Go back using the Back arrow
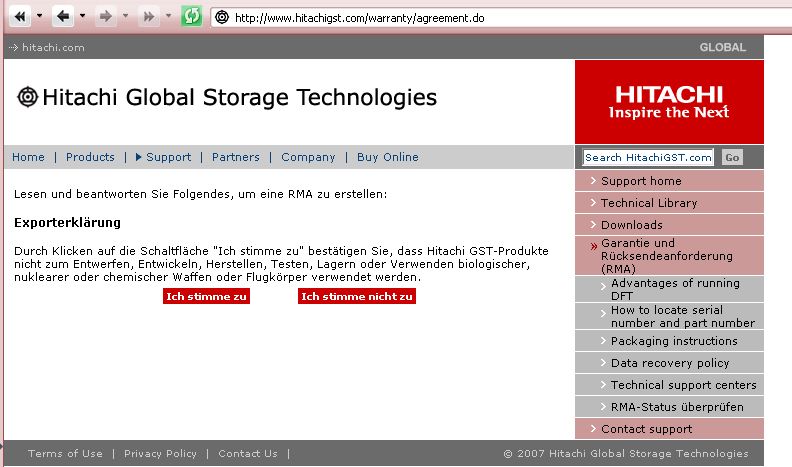The image size is (792, 467). click(62, 17)
